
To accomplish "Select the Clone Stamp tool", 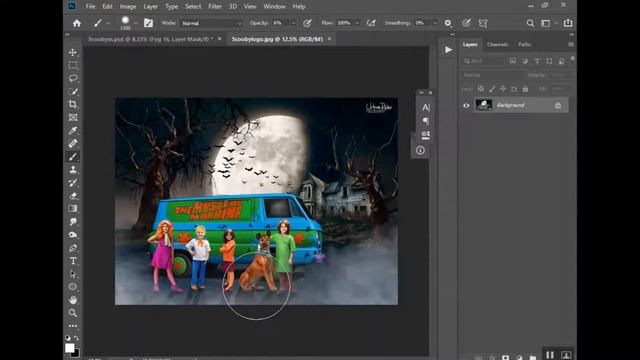I will pos(73,170).
